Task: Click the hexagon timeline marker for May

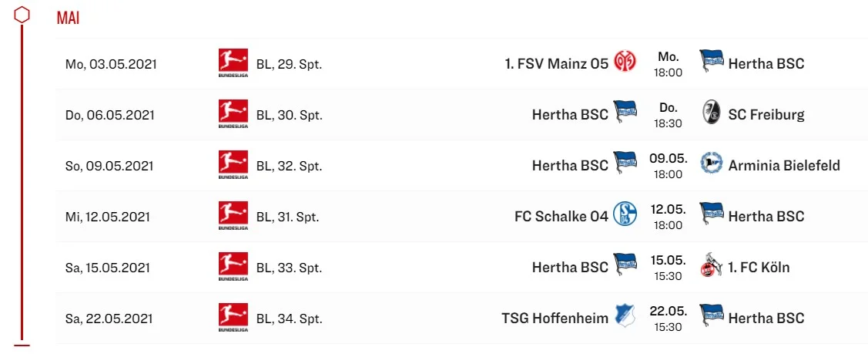Action: point(22,15)
